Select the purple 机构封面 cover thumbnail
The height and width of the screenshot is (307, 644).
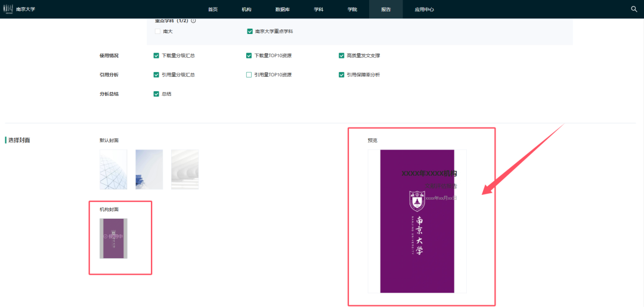click(113, 238)
